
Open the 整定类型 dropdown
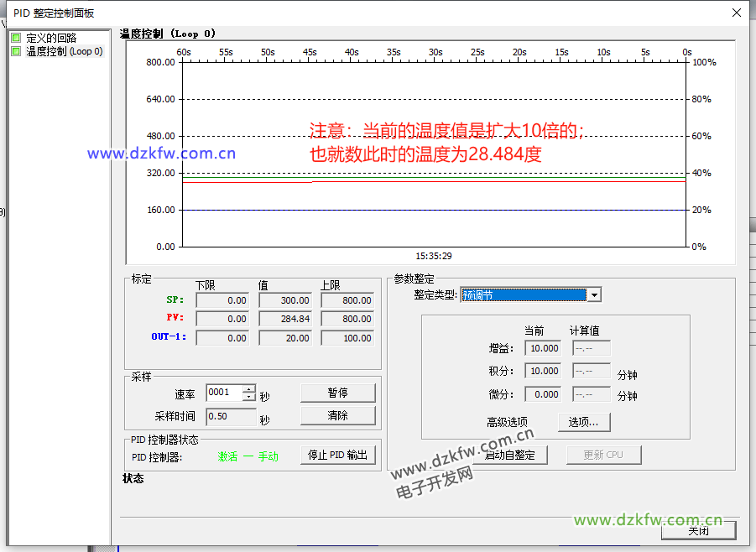tap(594, 294)
